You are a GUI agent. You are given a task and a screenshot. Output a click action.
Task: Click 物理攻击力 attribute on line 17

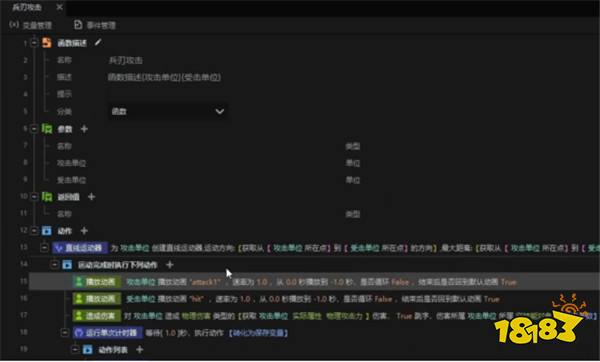[x=344, y=316]
